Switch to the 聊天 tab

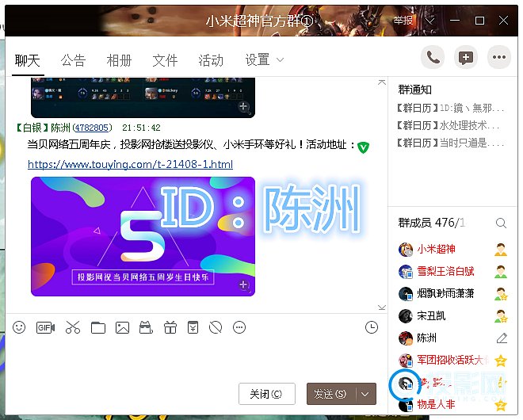28,60
